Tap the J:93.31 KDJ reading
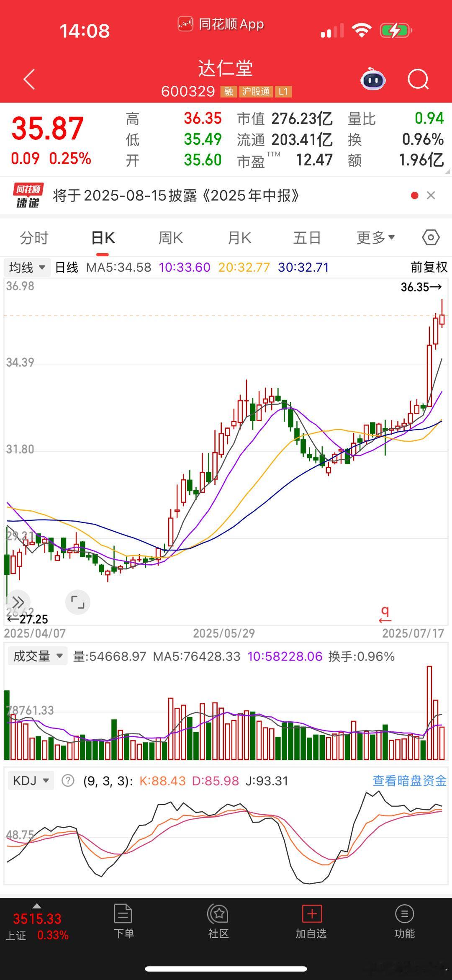This screenshot has height=980, width=452. pos(267,781)
